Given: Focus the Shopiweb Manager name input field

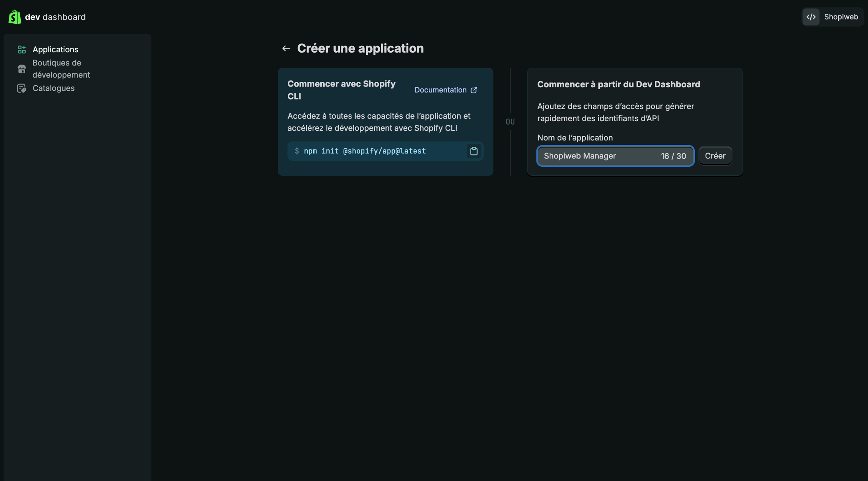Looking at the screenshot, I should coord(599,156).
